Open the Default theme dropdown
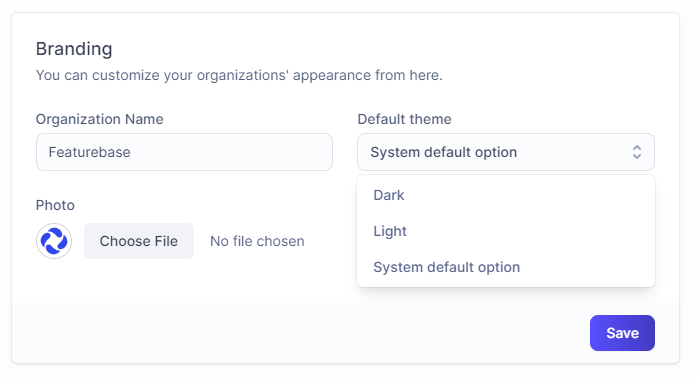The width and height of the screenshot is (697, 379). click(x=506, y=152)
